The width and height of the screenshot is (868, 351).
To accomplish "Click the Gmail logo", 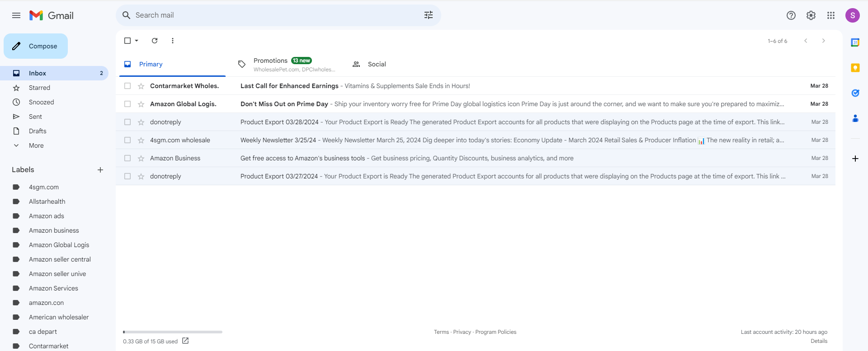I will pyautogui.click(x=51, y=15).
